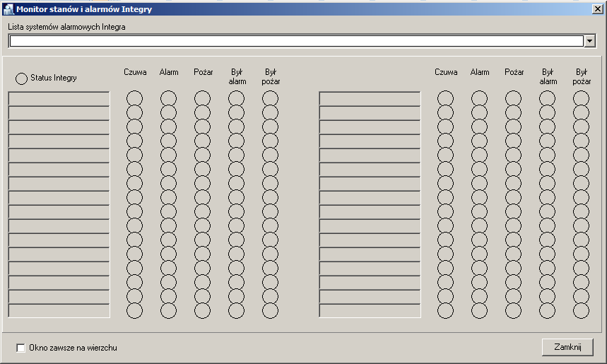Click 'Był pożar' column header in left group
The image size is (607, 364).
click(x=271, y=76)
